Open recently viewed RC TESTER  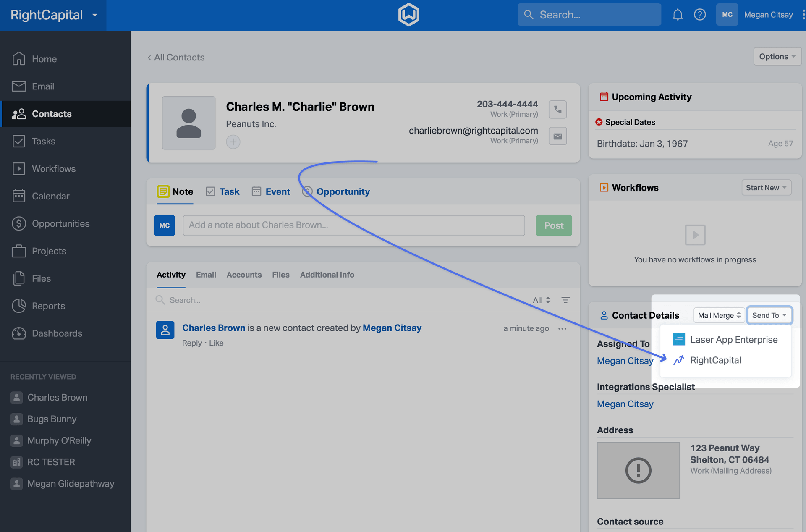(43, 462)
